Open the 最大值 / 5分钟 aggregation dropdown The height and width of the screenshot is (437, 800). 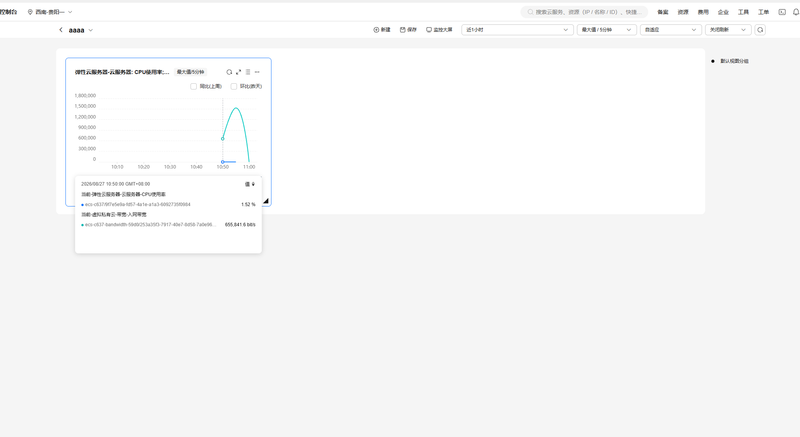pos(607,30)
